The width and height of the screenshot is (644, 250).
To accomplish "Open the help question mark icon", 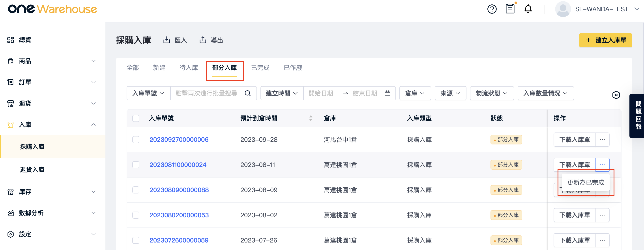I will click(492, 9).
